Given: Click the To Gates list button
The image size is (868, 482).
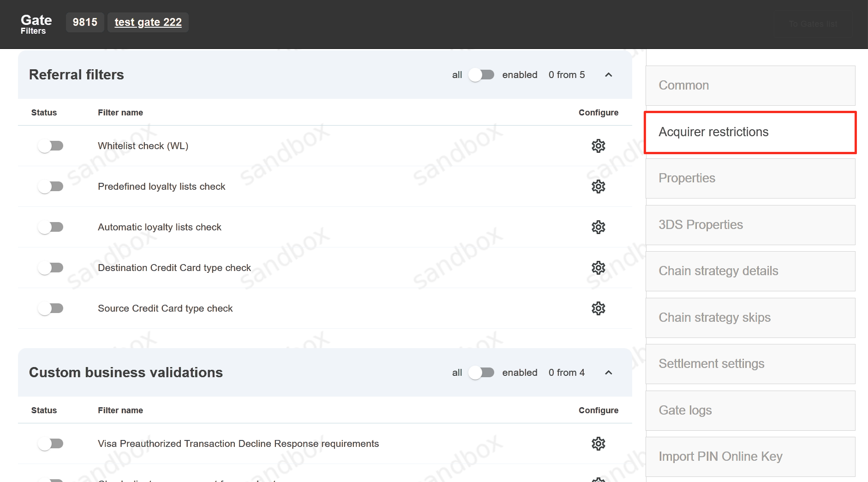Looking at the screenshot, I should pos(813,24).
